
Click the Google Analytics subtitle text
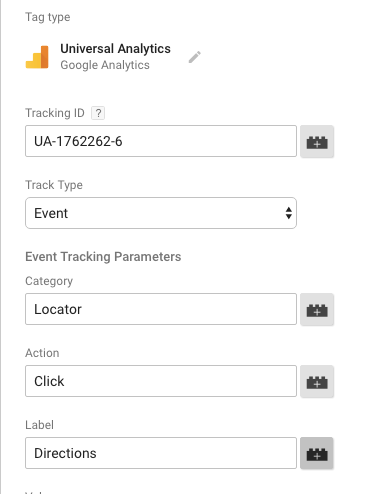coord(105,65)
